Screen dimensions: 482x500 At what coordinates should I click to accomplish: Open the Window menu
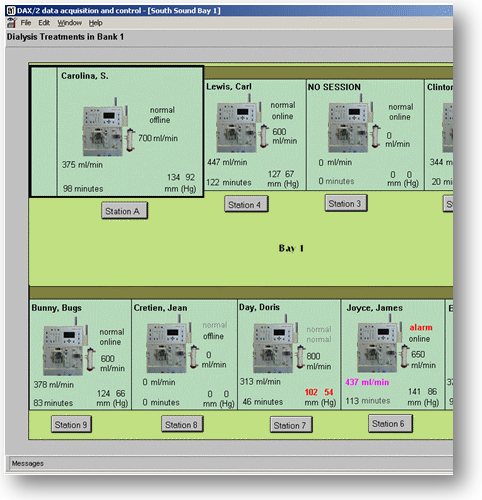[69, 23]
